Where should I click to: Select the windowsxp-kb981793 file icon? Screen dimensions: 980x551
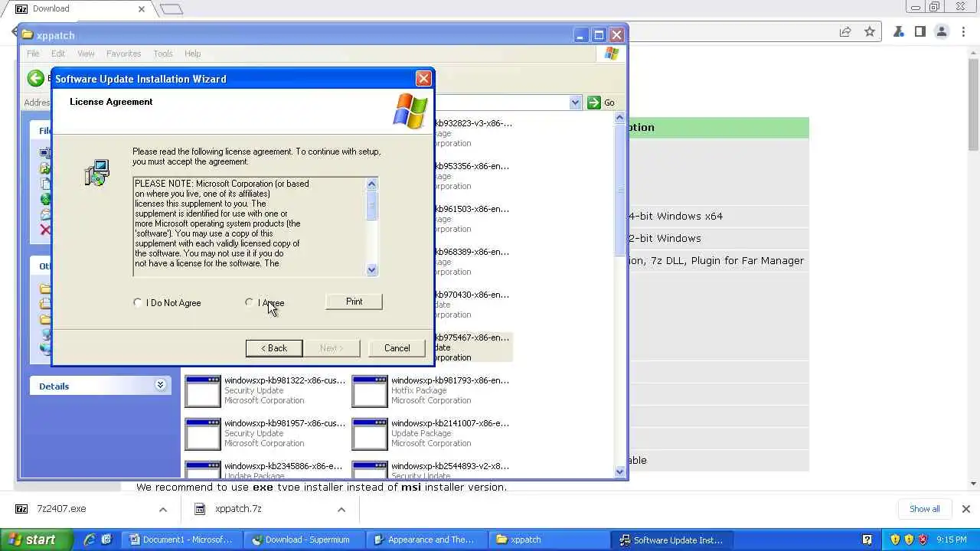click(369, 390)
